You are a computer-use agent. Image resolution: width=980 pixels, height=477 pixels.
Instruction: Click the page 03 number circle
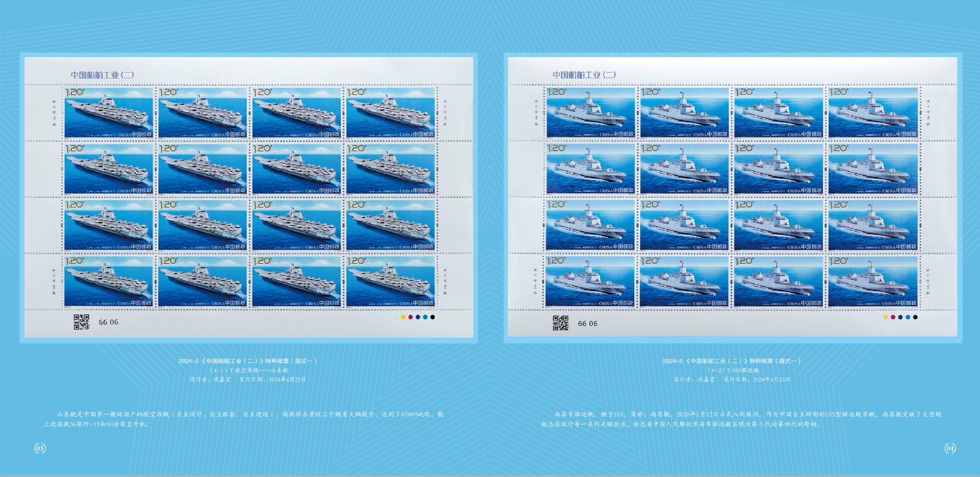pos(40,448)
